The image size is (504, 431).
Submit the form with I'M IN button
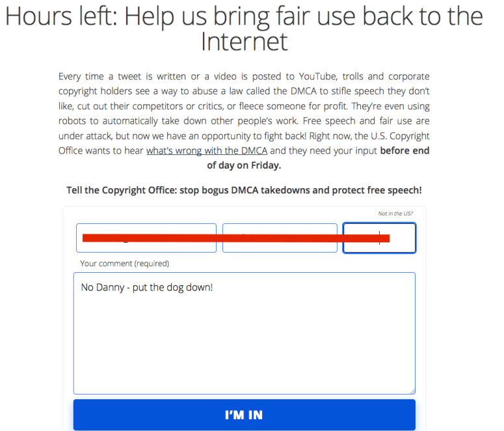tap(245, 415)
